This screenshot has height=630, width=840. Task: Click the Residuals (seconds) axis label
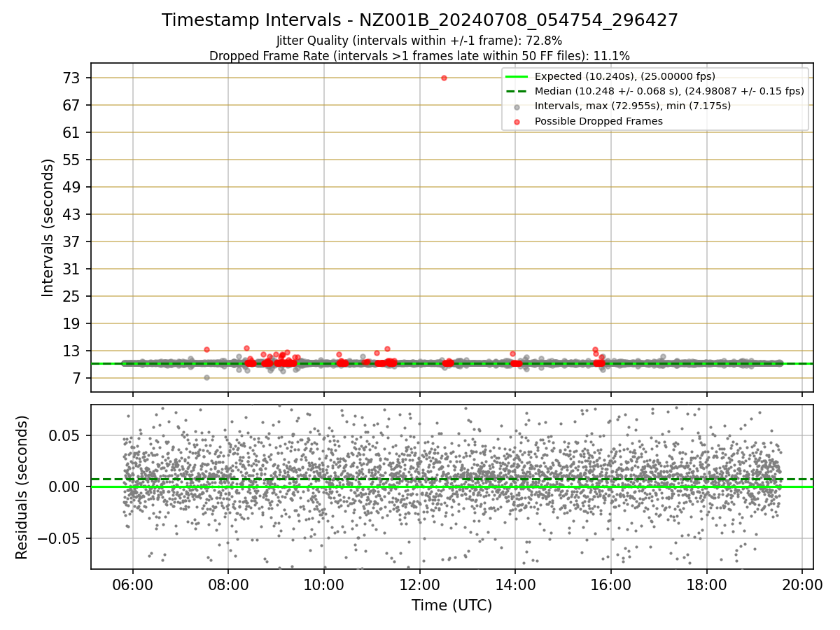click(22, 487)
